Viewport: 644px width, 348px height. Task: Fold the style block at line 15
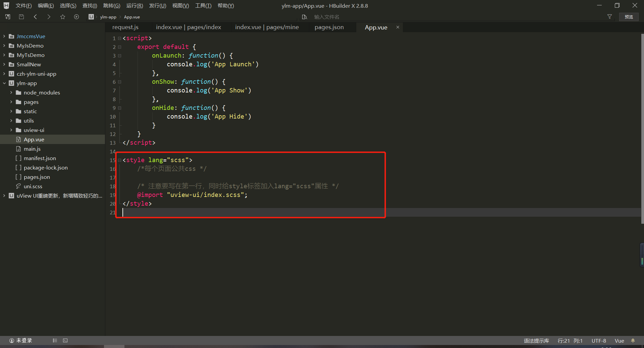click(119, 160)
